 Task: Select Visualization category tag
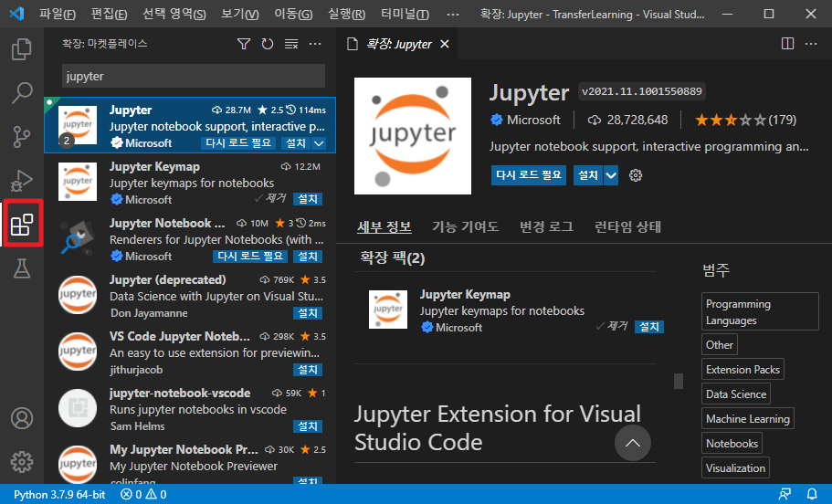(735, 467)
